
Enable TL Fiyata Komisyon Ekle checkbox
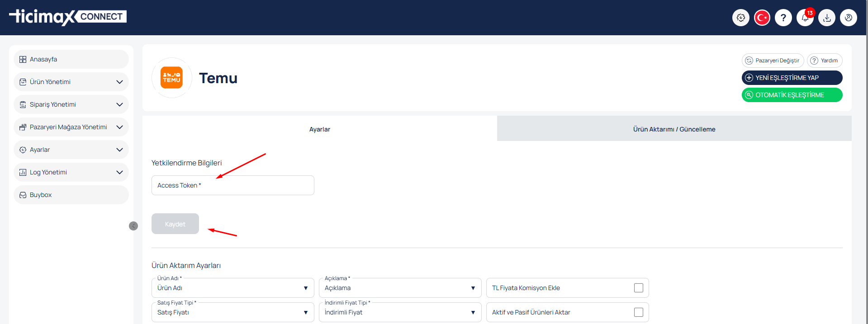639,288
